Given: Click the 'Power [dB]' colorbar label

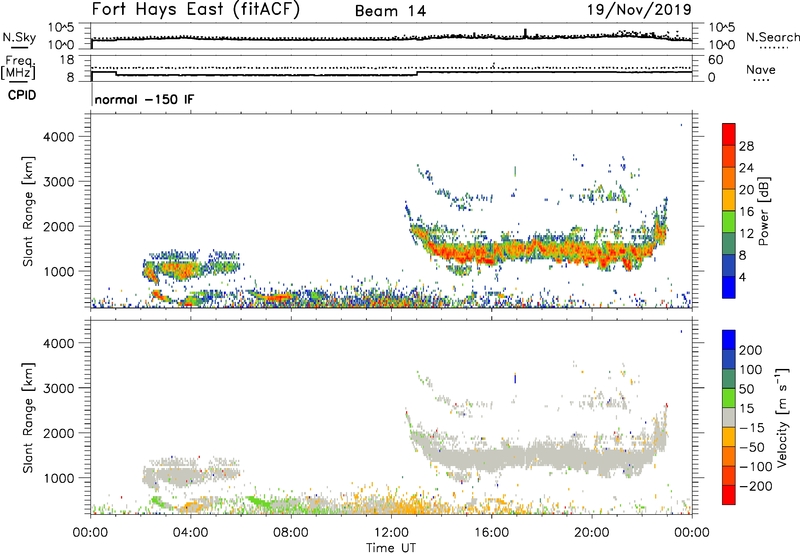Looking at the screenshot, I should point(763,211).
